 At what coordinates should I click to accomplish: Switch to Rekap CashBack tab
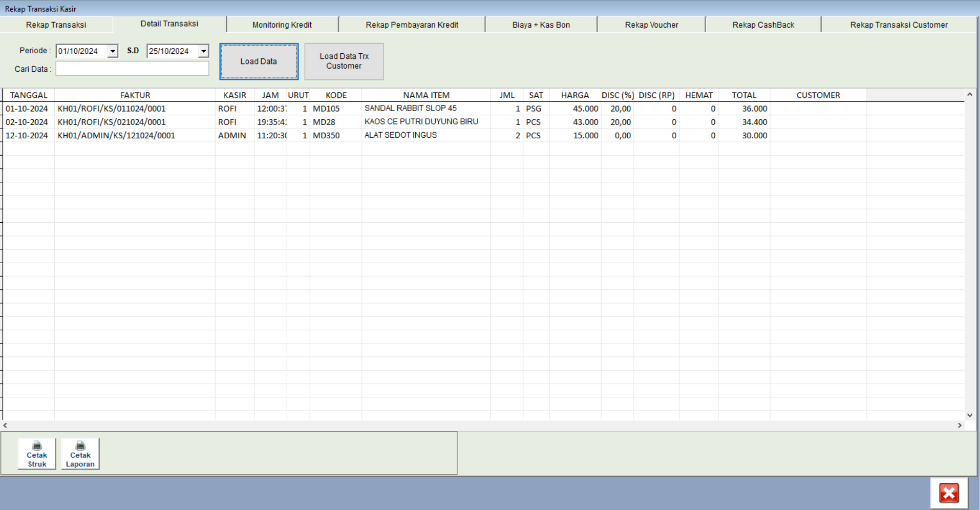[763, 25]
